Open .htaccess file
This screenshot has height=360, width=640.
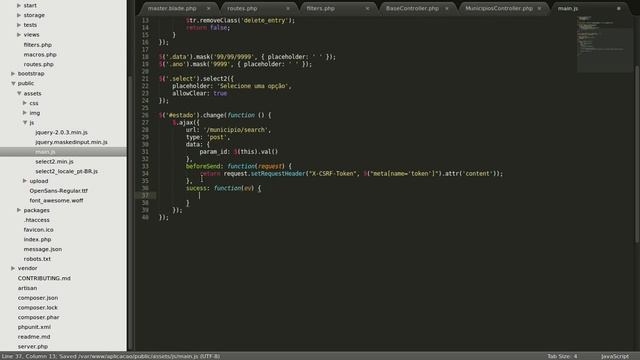coord(36,220)
